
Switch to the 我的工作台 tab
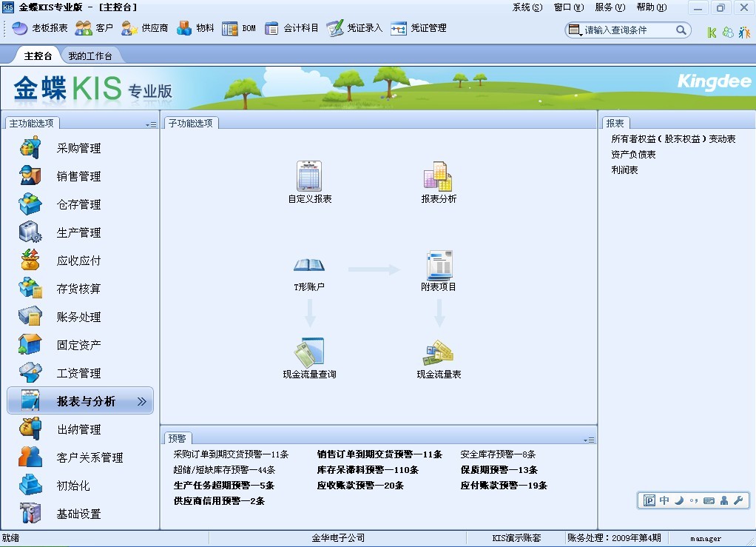[x=90, y=56]
